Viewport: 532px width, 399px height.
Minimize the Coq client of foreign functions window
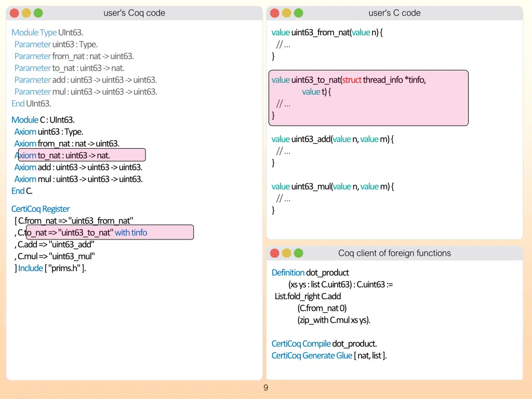tap(286, 253)
